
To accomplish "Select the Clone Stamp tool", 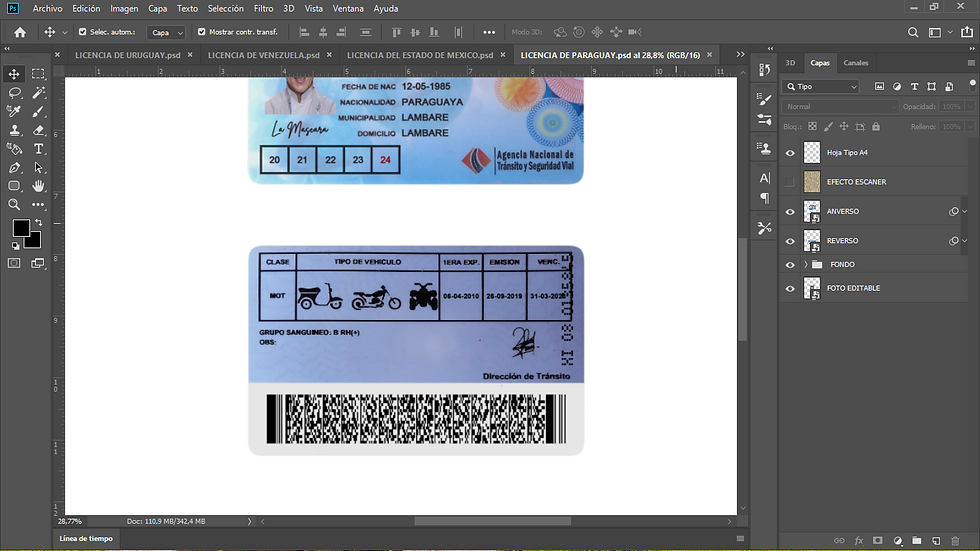I will (x=14, y=131).
